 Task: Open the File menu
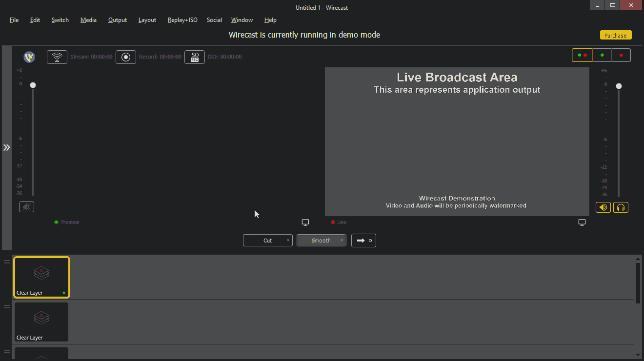[x=14, y=20]
